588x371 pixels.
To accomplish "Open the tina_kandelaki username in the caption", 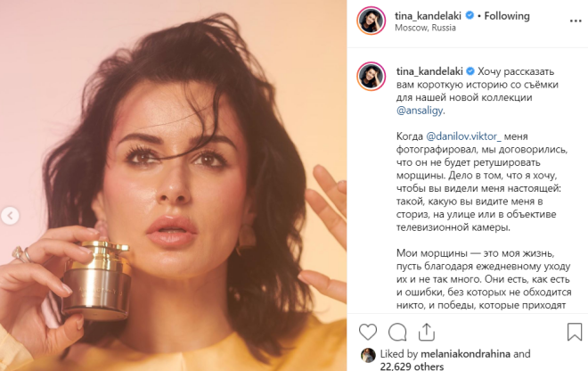I will (x=429, y=71).
